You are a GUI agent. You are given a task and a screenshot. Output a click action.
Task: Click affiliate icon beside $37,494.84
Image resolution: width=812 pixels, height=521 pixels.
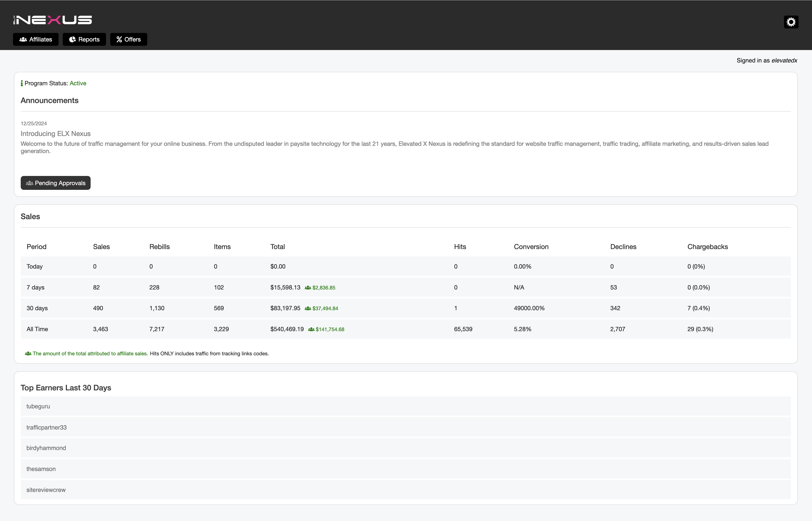click(x=308, y=308)
